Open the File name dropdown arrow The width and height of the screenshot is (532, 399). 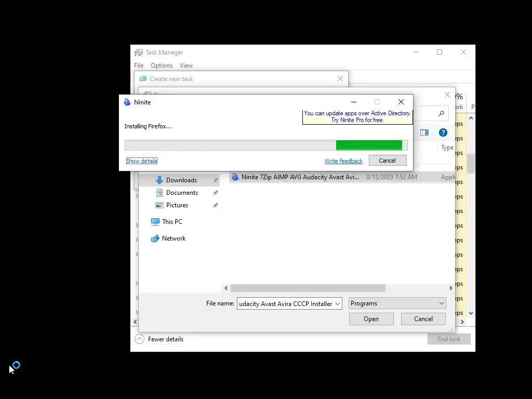point(338,303)
